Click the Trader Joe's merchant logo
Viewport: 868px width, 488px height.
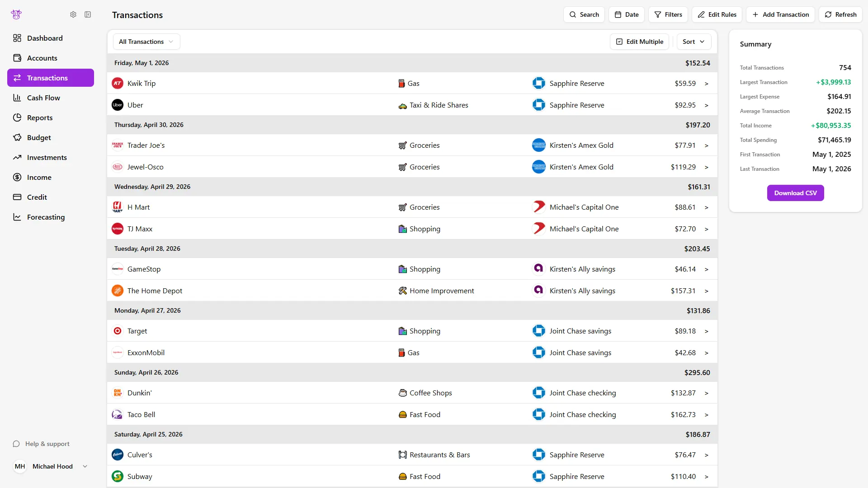pos(118,145)
